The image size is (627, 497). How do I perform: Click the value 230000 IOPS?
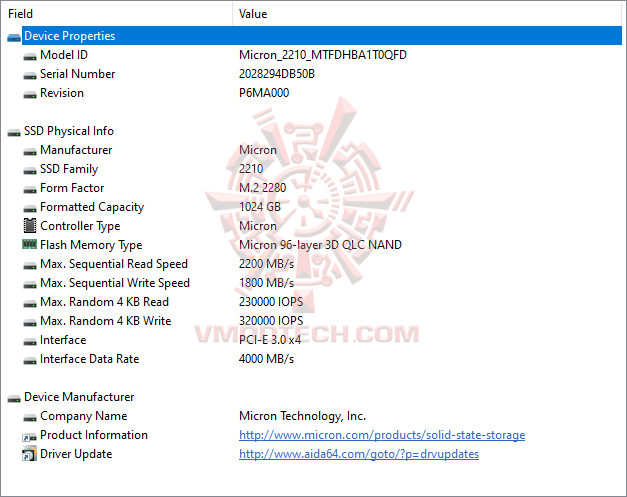(271, 301)
